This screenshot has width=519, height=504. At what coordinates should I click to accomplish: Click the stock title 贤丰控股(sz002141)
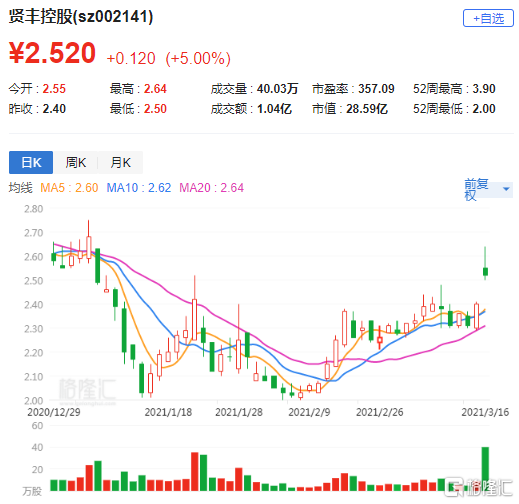pos(81,16)
